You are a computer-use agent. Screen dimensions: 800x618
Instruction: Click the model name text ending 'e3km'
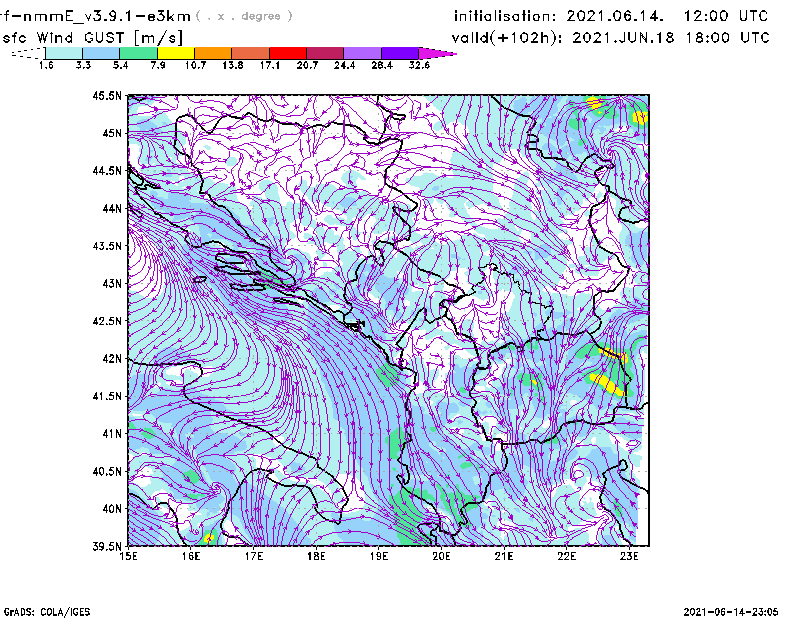click(x=95, y=16)
